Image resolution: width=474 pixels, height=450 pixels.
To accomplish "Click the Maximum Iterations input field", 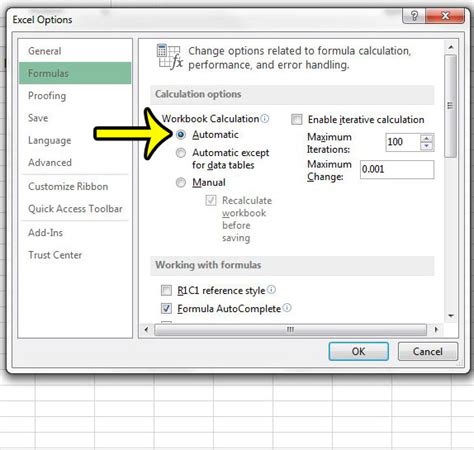I will pos(403,142).
